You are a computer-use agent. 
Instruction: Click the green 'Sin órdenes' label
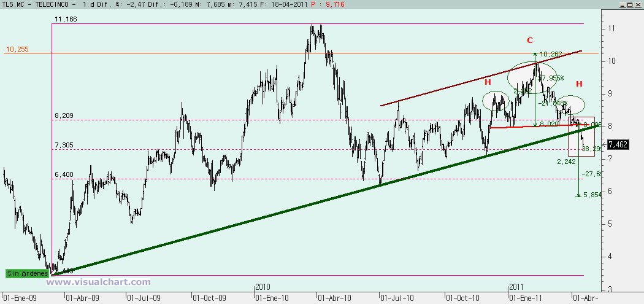[28, 273]
